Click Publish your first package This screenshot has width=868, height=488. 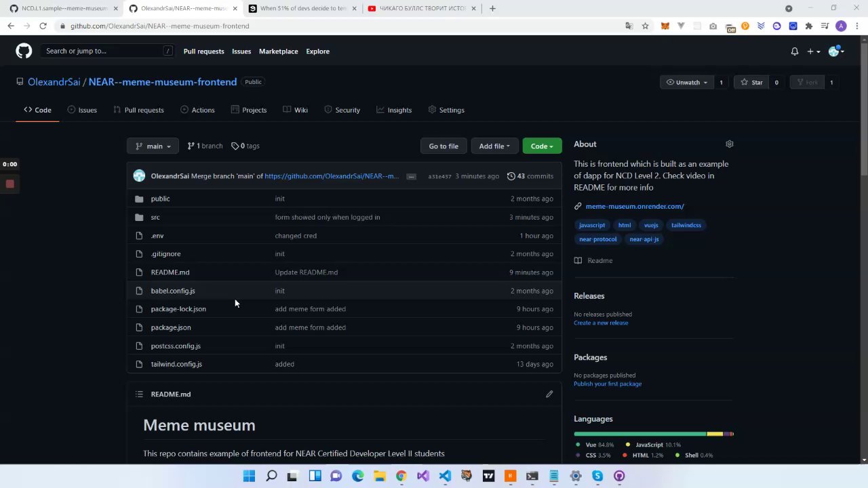pos(608,384)
